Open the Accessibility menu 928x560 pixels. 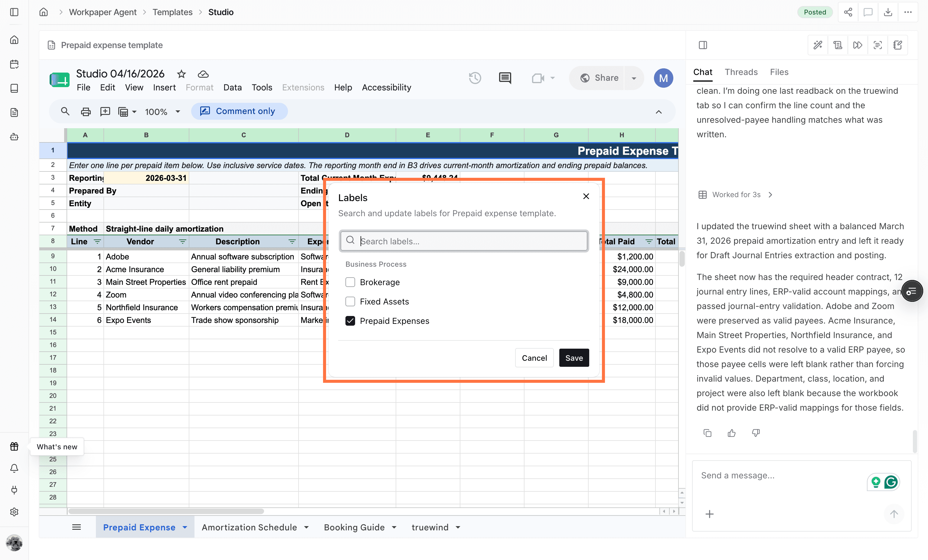(x=387, y=87)
